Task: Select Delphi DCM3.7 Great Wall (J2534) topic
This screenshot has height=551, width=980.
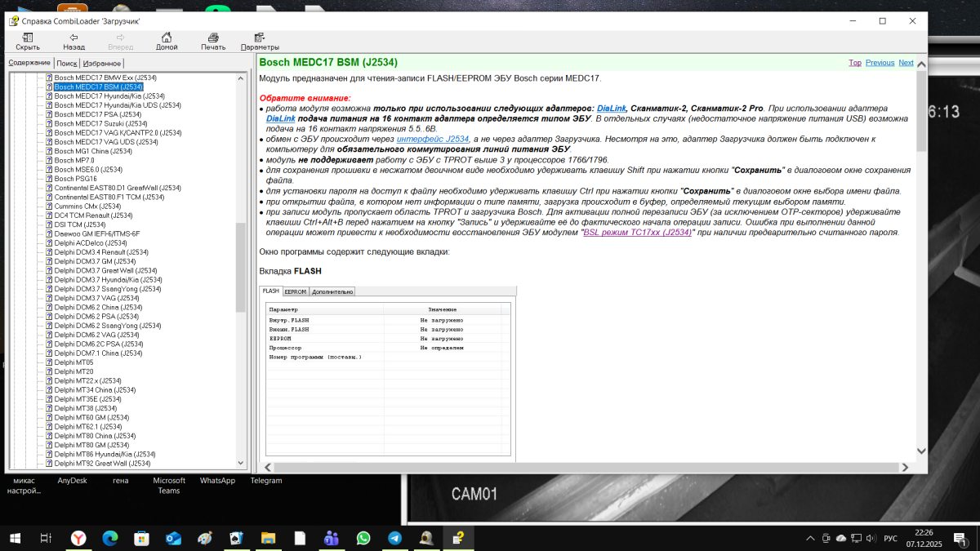Action: [105, 270]
